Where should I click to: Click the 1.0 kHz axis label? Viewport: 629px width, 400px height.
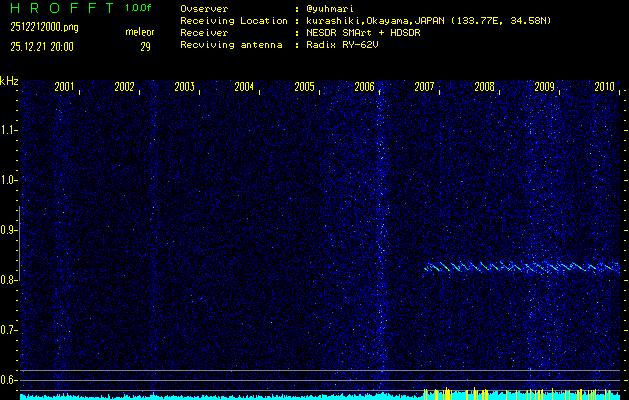pos(9,180)
